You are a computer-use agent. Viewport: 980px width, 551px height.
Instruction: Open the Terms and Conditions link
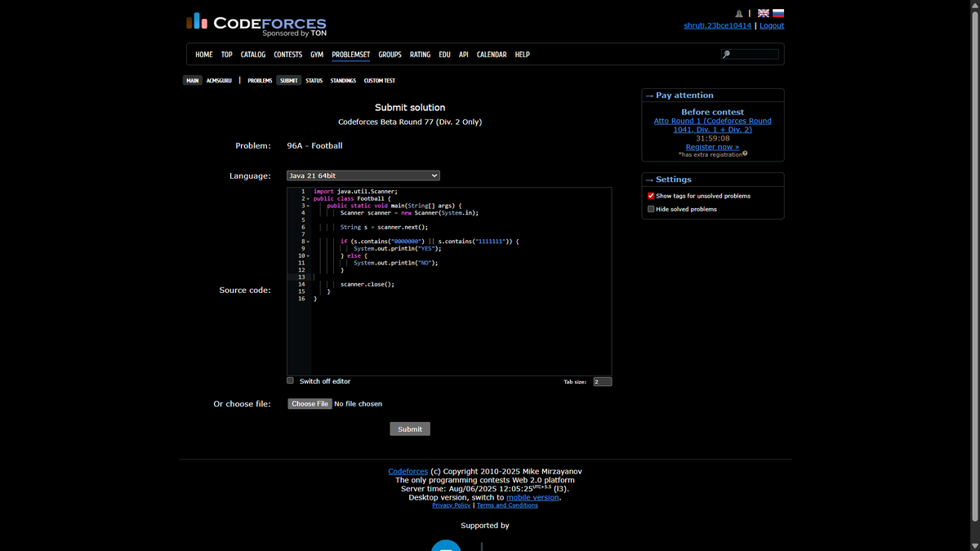point(507,505)
